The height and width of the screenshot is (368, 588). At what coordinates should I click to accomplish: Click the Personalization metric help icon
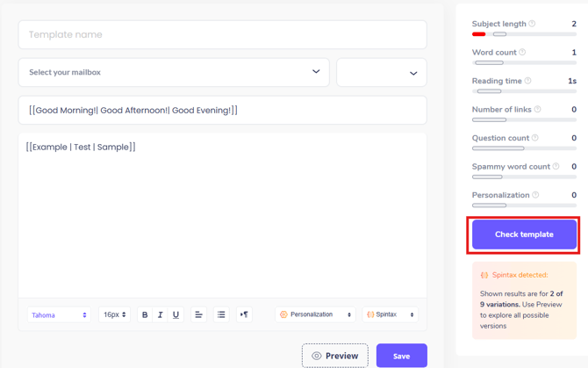click(535, 195)
